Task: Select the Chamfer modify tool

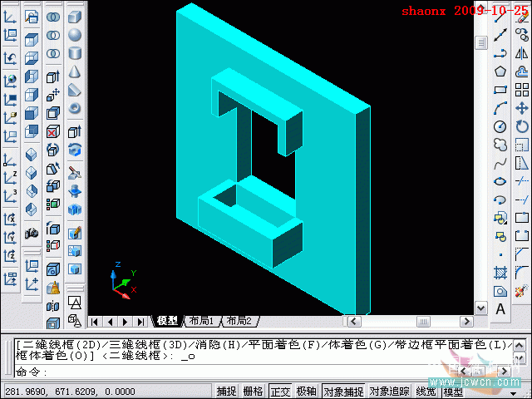Action: (x=522, y=254)
